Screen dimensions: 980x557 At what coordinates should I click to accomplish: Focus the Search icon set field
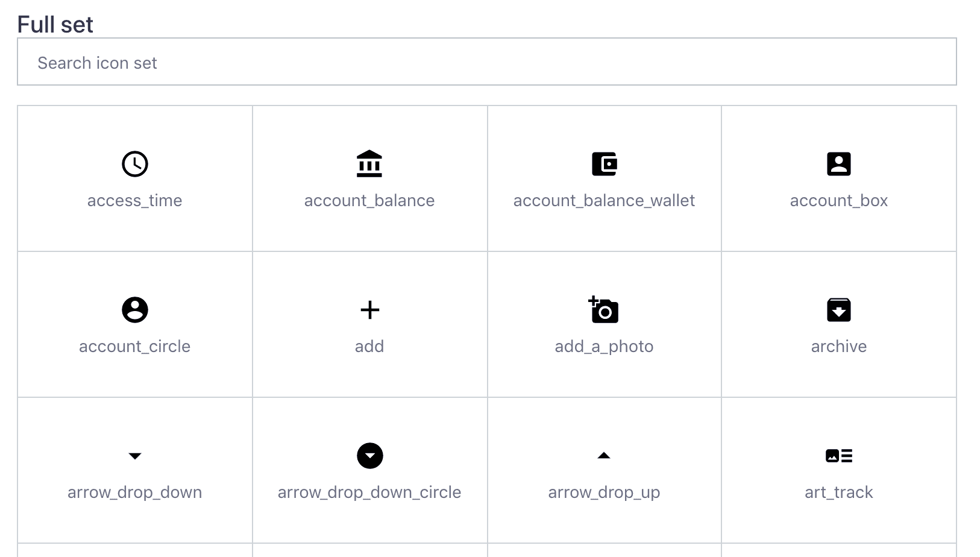pos(486,62)
